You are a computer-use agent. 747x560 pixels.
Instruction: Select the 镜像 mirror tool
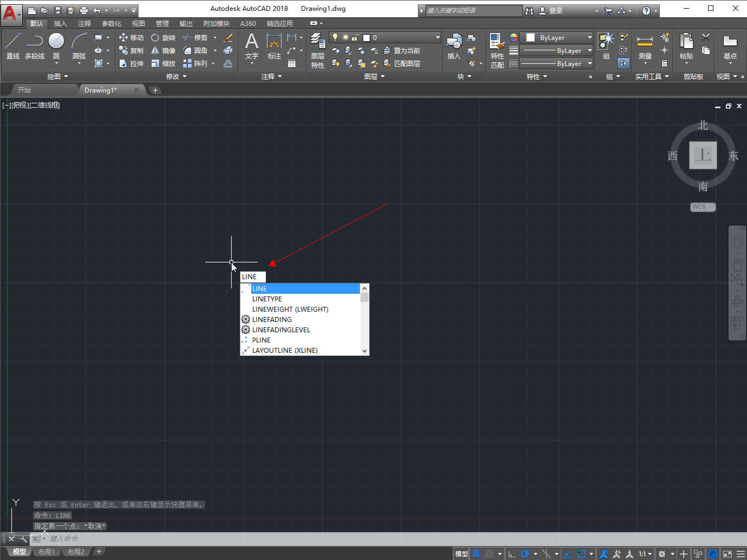pyautogui.click(x=163, y=50)
